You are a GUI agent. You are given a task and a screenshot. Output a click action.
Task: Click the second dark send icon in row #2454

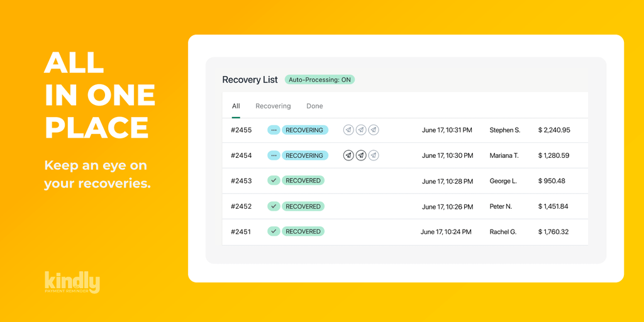click(361, 155)
